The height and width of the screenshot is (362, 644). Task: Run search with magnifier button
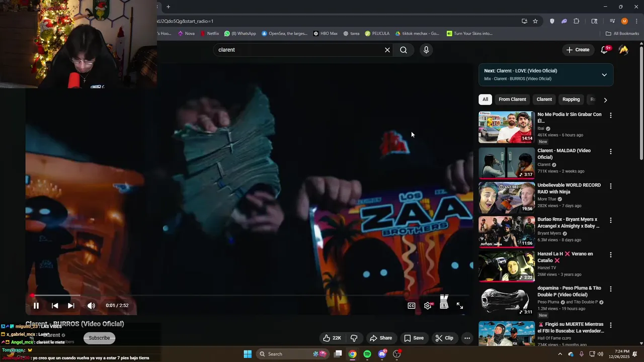(x=404, y=50)
